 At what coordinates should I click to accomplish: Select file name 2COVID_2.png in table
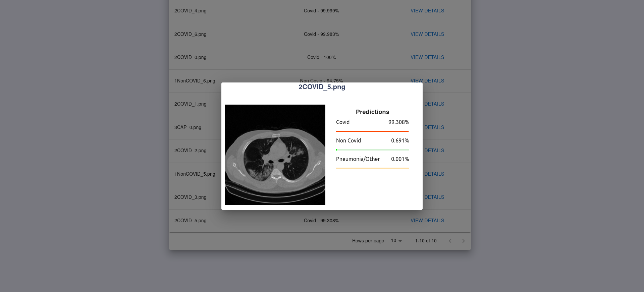coord(190,151)
